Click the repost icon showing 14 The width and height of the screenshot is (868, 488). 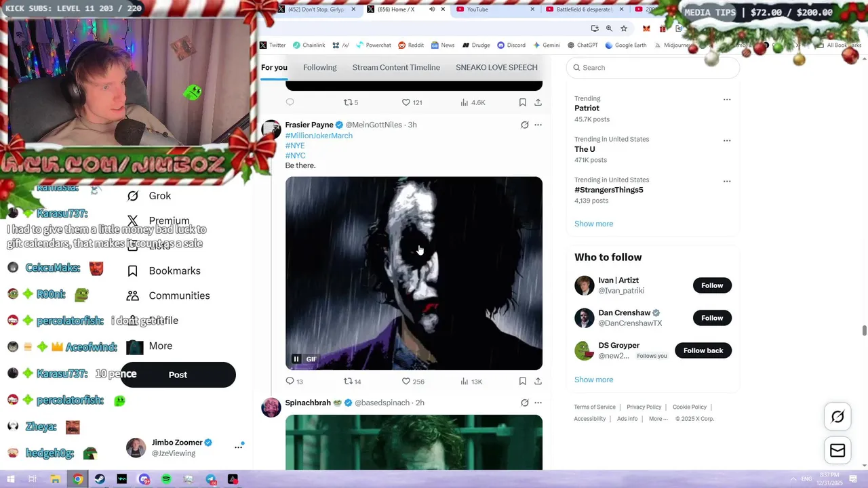coord(348,381)
